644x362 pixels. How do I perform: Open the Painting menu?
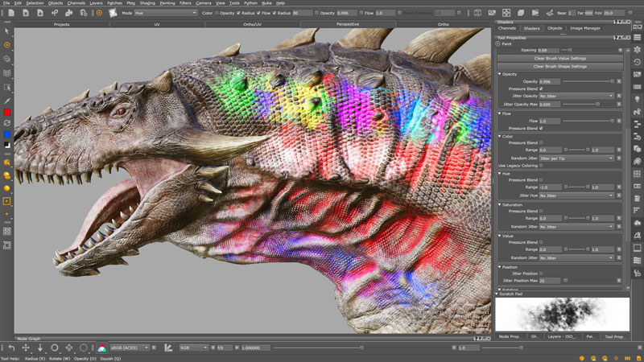(x=167, y=3)
